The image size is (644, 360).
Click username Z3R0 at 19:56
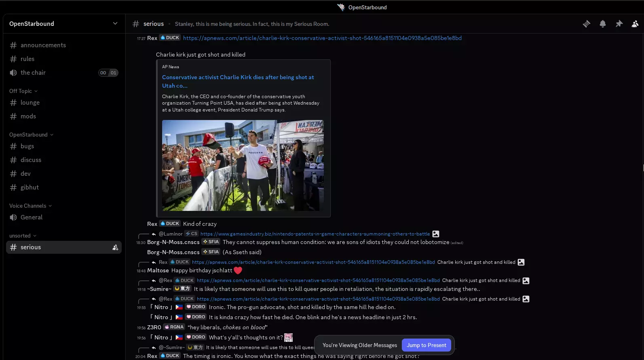[x=154, y=327]
